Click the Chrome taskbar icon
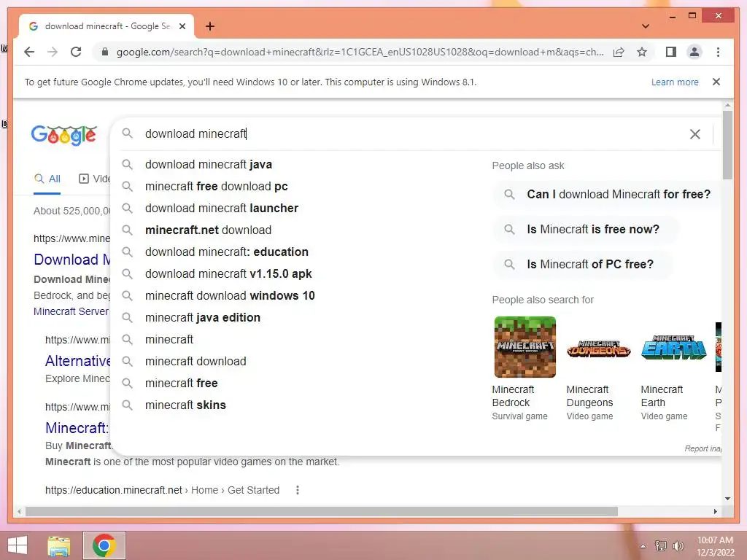 tap(104, 545)
